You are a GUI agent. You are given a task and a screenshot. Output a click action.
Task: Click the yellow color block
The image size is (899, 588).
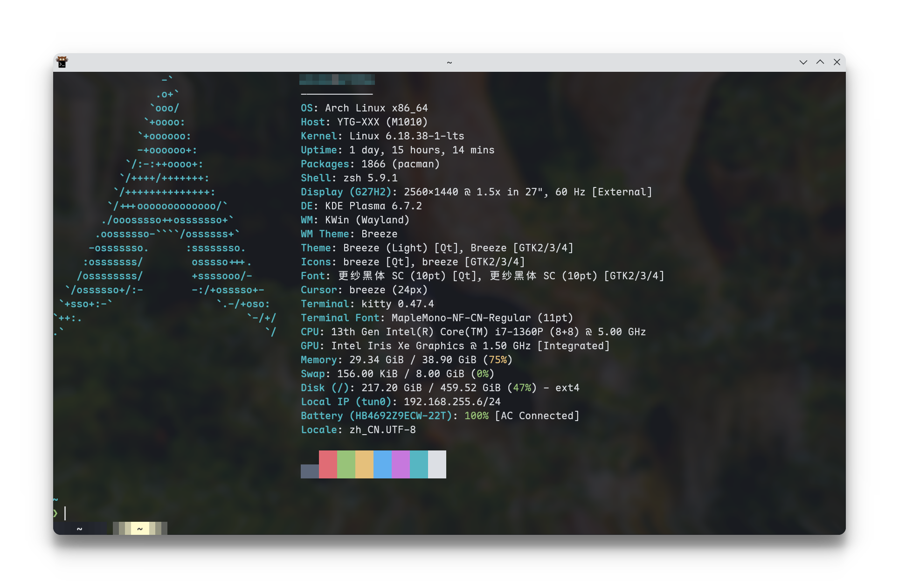coord(364,464)
